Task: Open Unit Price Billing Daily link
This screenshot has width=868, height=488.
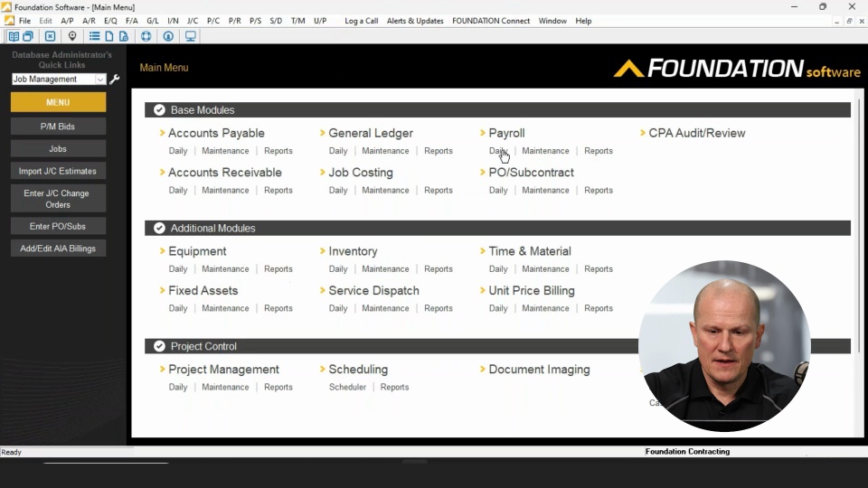Action: click(x=498, y=308)
